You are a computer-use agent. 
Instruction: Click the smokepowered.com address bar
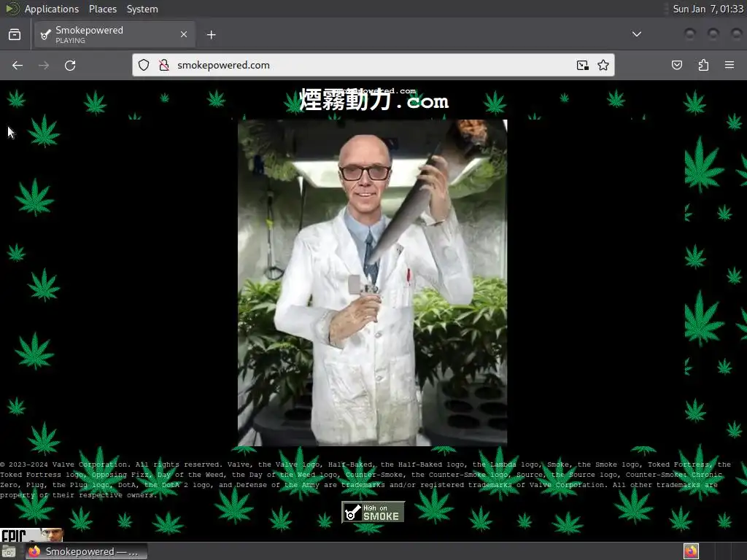point(373,65)
